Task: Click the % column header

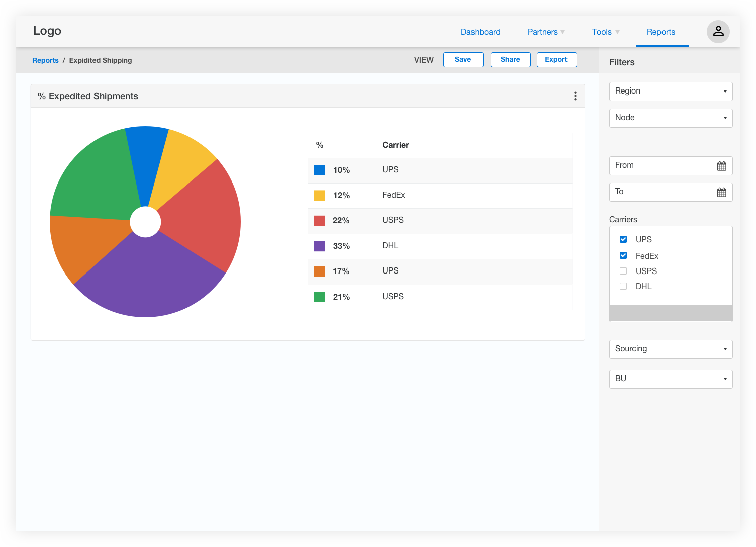Action: [x=320, y=145]
